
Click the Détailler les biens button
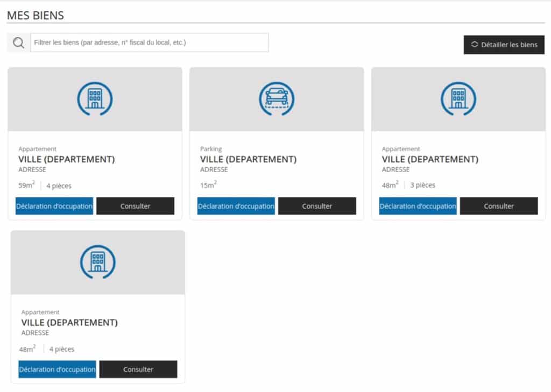pyautogui.click(x=504, y=45)
